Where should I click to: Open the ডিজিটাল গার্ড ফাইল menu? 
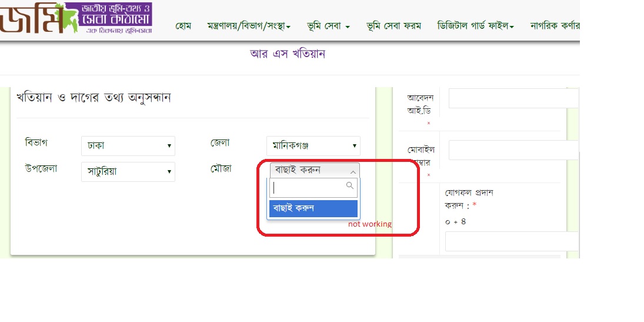point(476,26)
